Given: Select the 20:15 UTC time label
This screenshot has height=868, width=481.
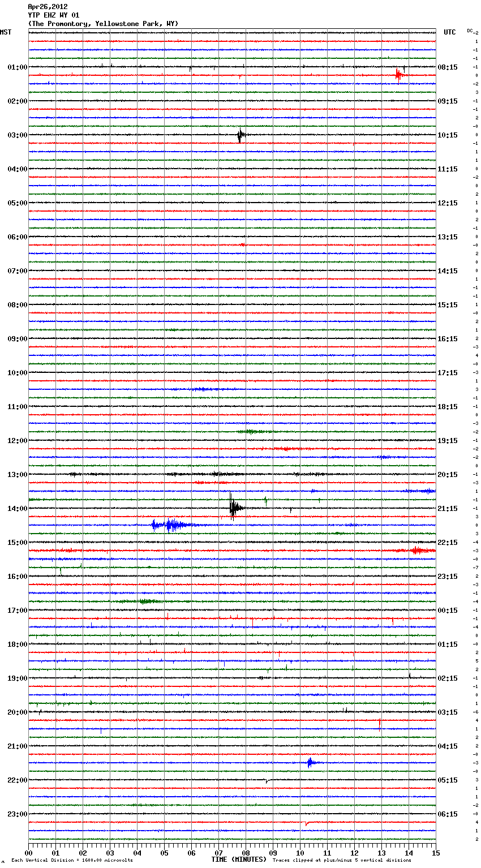Looking at the screenshot, I should click(448, 475).
